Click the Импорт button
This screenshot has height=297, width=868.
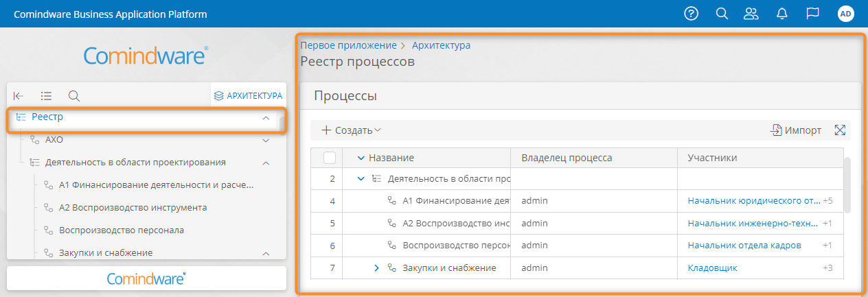point(796,130)
